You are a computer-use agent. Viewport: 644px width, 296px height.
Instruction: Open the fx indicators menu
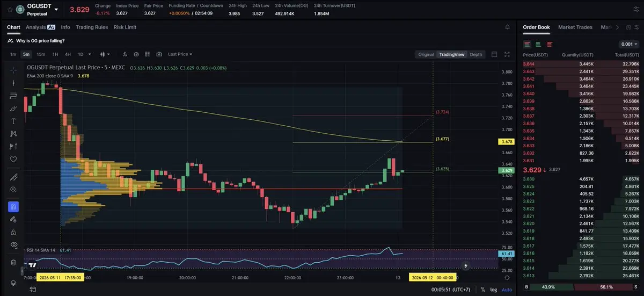click(125, 54)
